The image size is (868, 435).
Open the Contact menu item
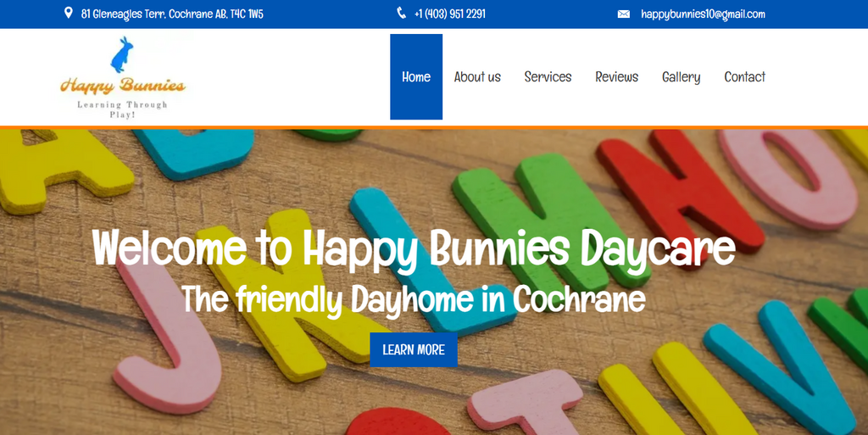click(x=744, y=77)
